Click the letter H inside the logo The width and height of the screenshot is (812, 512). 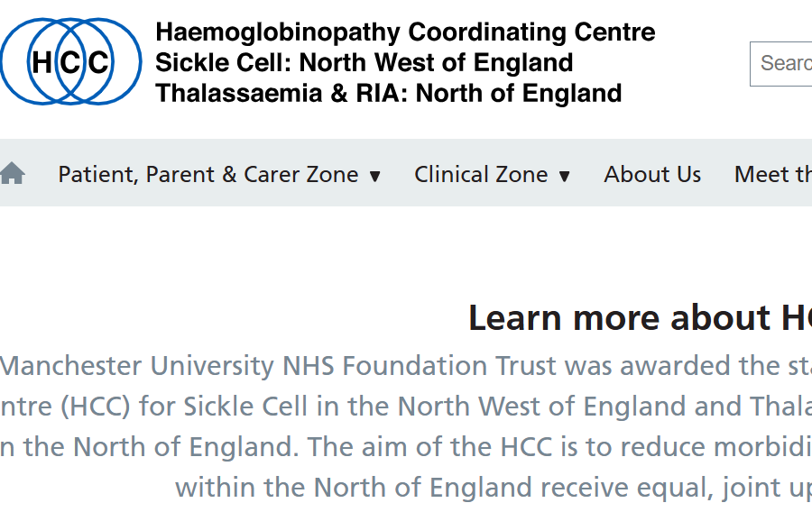click(x=42, y=62)
